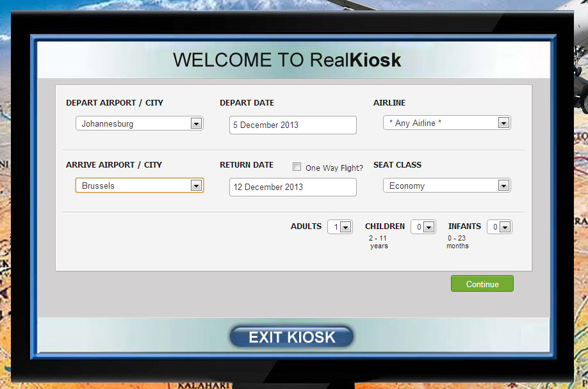Click the ARRIVE AIRPORT / CITY label
This screenshot has width=588, height=389.
click(114, 165)
